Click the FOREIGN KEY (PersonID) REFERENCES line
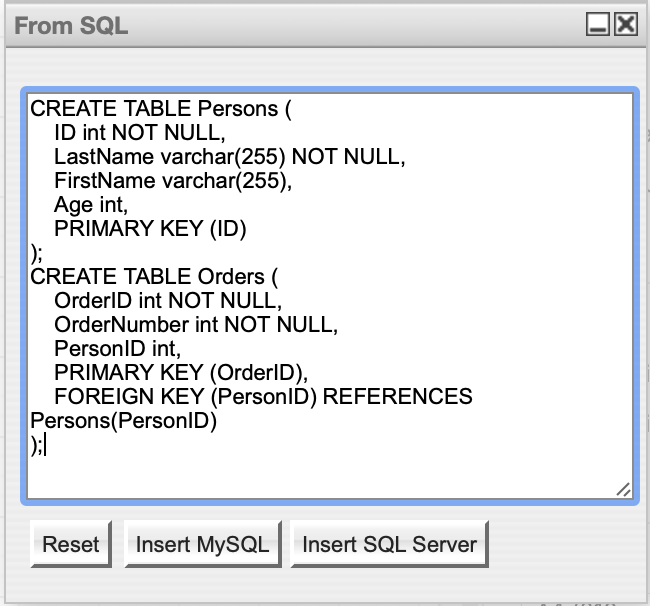650x606 pixels. point(263,397)
